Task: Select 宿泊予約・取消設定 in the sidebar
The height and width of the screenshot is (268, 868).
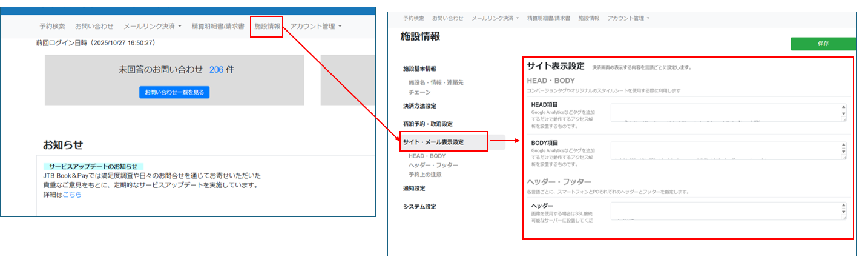Action: (x=428, y=124)
